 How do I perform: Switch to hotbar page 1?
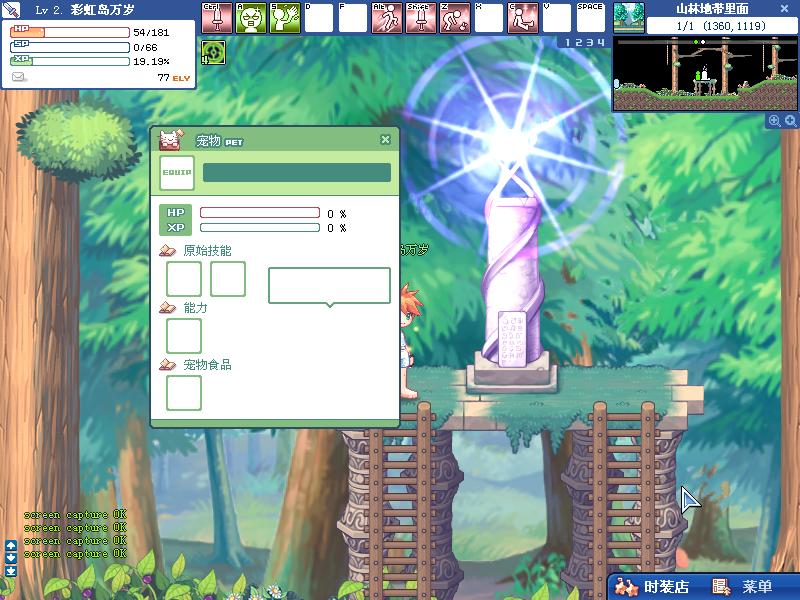567,43
